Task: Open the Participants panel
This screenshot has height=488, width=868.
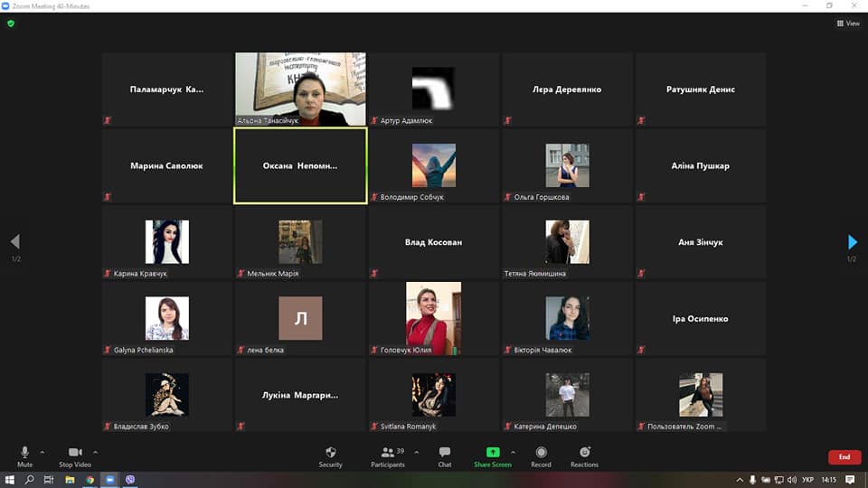Action: [x=387, y=453]
